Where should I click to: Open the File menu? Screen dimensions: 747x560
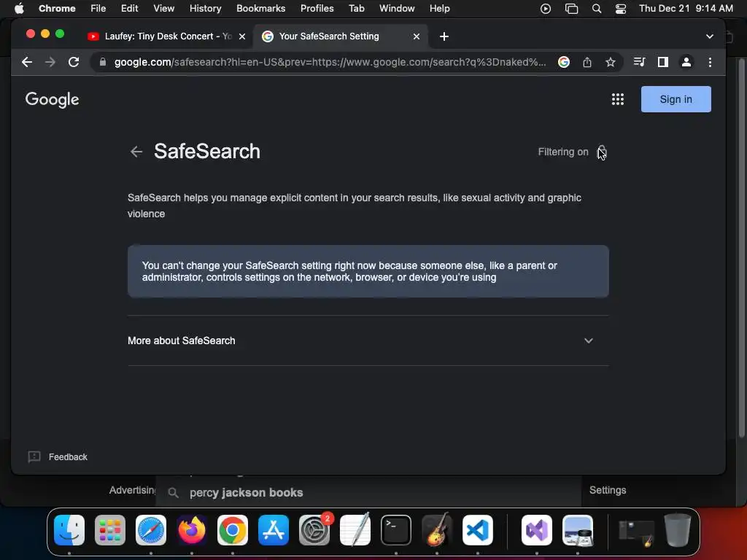coord(98,9)
